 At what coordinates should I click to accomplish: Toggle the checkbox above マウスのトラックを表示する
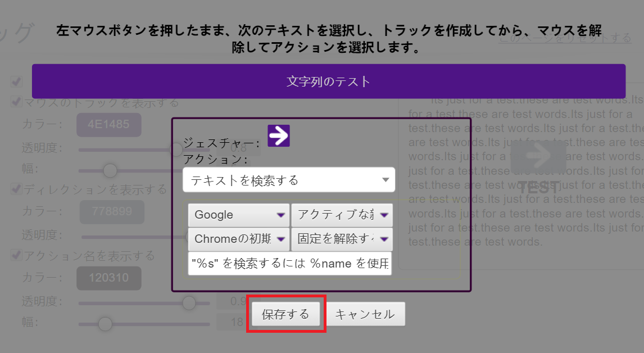16,82
